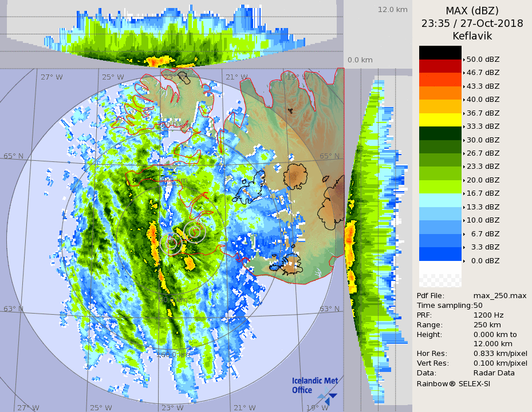Click the 12.0 km height label

click(392, 10)
